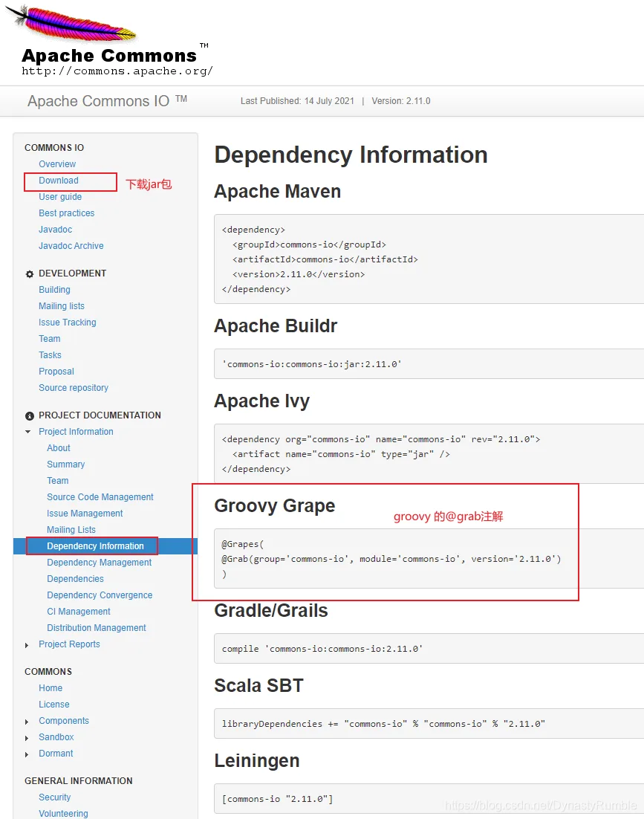Select the highlighted Dependency Information item
Image resolution: width=644 pixels, height=819 pixels.
click(105, 546)
